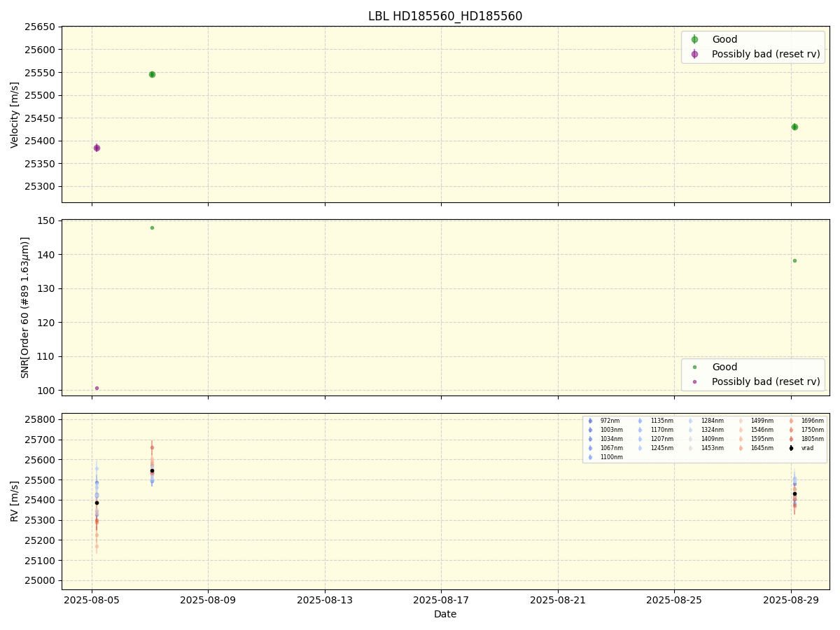Click the purple Possibly bad marker in the velocity legend
The image size is (840, 630).
pos(694,54)
